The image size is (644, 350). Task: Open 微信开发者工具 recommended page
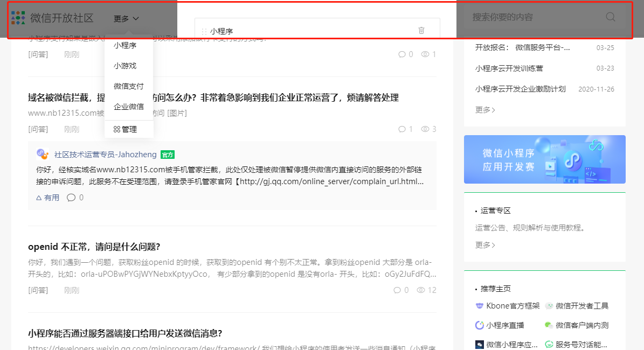coord(582,306)
